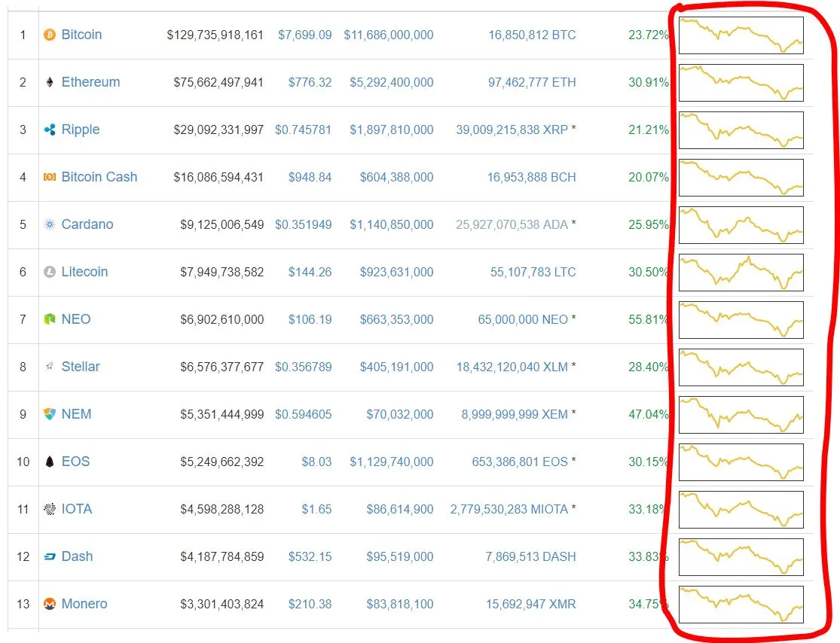Select Bitcoin Cash change 20.07%

648,177
